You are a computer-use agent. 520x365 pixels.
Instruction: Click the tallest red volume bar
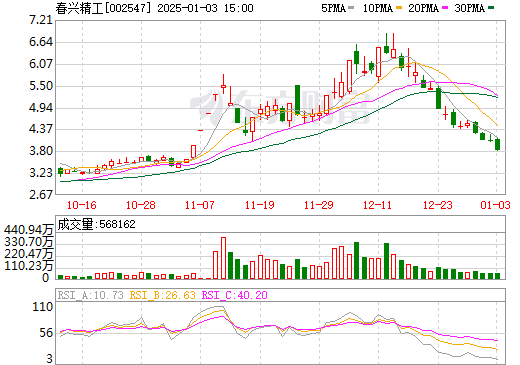[223, 258]
